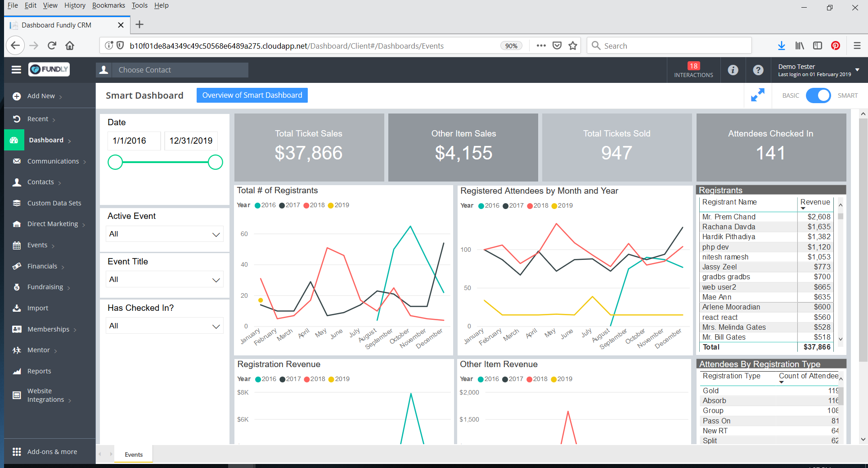Open the Event Title dropdown

[165, 280]
